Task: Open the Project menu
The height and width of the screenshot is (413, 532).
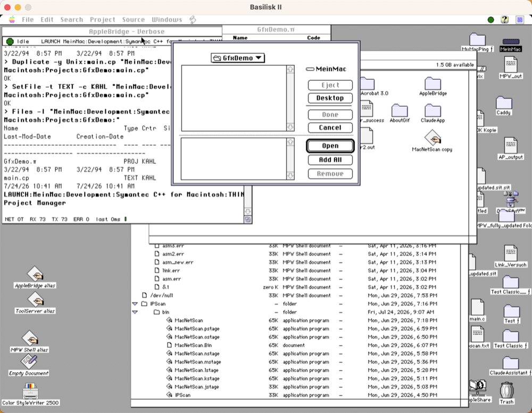Action: (103, 20)
